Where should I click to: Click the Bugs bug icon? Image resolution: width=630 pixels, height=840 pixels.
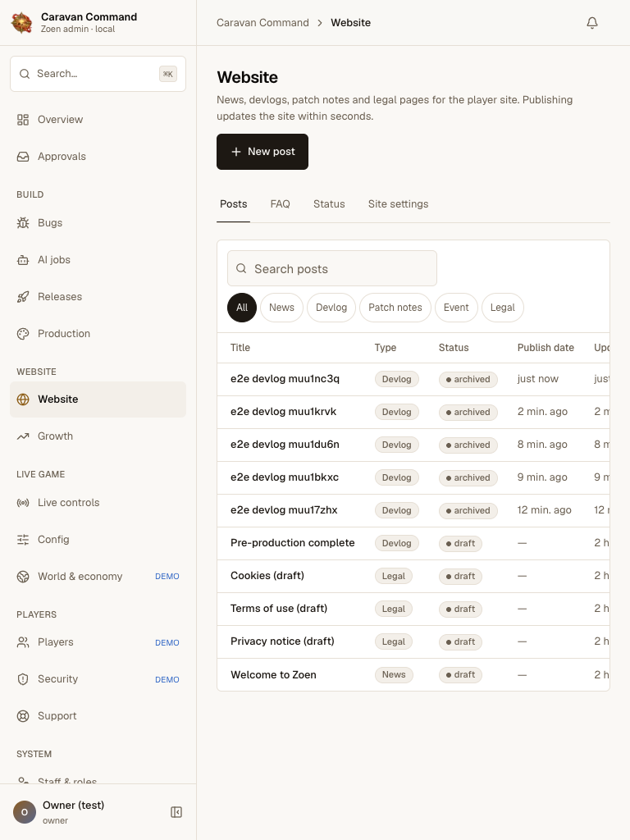tap(23, 223)
